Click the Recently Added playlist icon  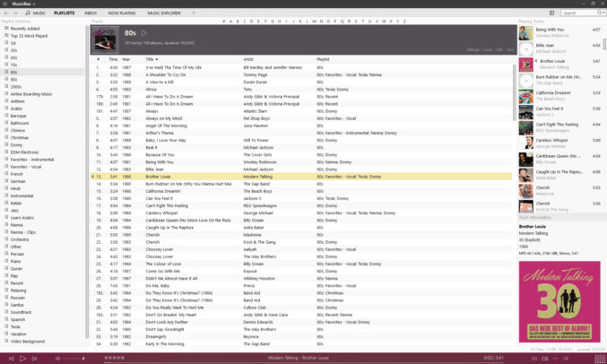tap(6, 29)
